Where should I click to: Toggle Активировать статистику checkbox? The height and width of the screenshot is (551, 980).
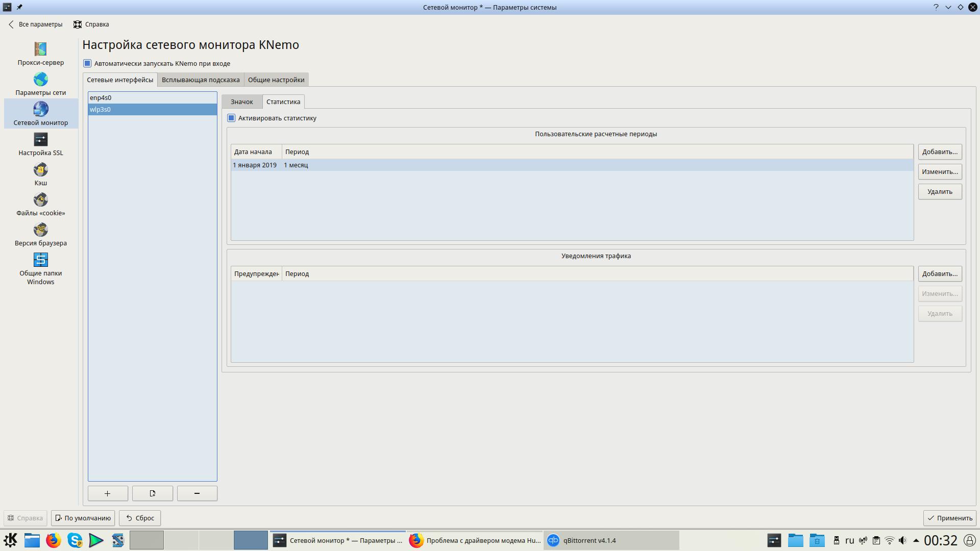click(232, 118)
